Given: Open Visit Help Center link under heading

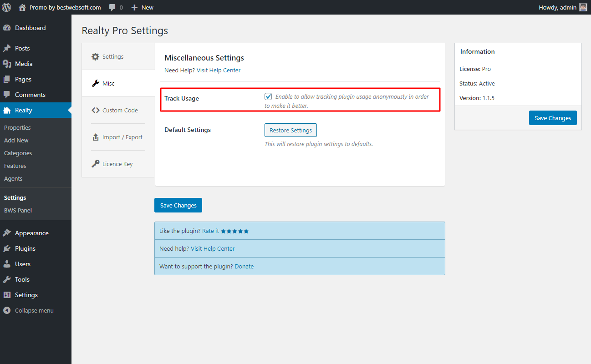Looking at the screenshot, I should [x=219, y=71].
